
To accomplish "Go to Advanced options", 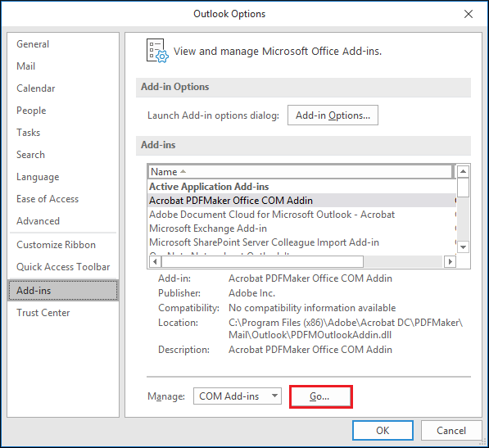I will point(63,221).
